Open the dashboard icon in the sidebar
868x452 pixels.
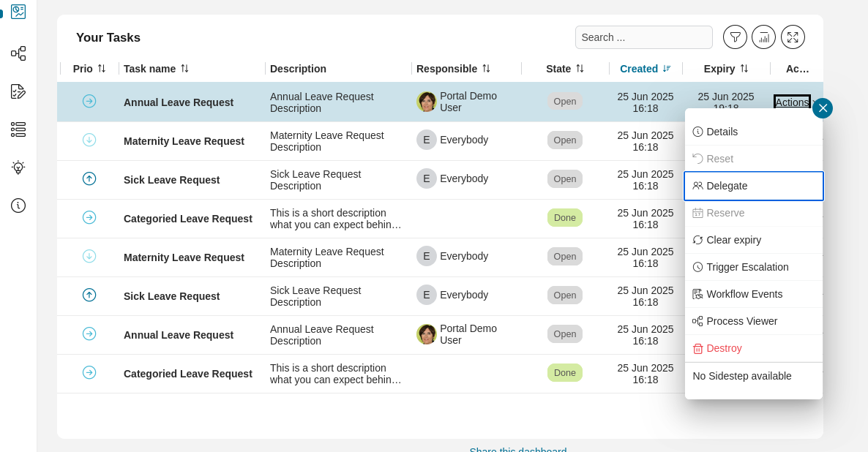pyautogui.click(x=18, y=11)
